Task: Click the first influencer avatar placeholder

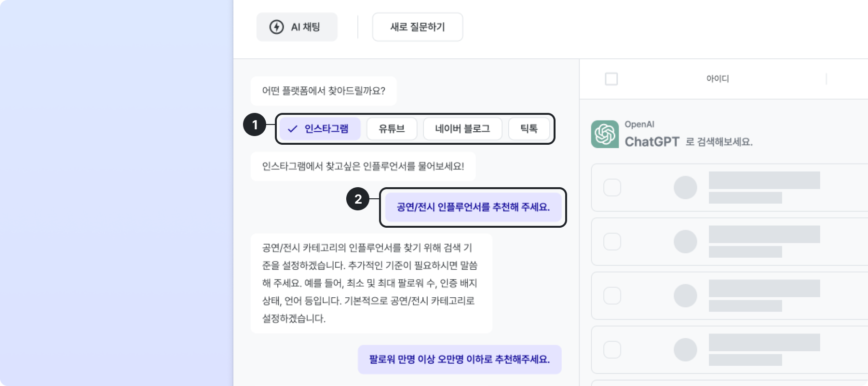Action: (x=685, y=188)
